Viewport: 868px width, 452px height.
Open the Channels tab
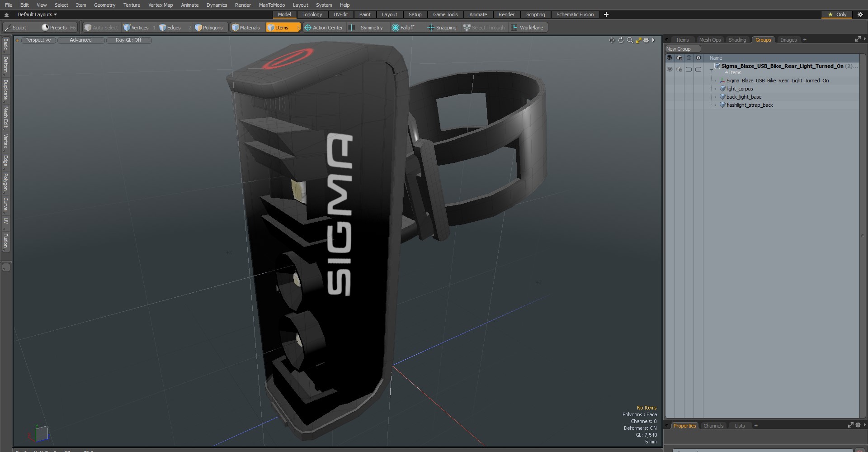tap(713, 426)
